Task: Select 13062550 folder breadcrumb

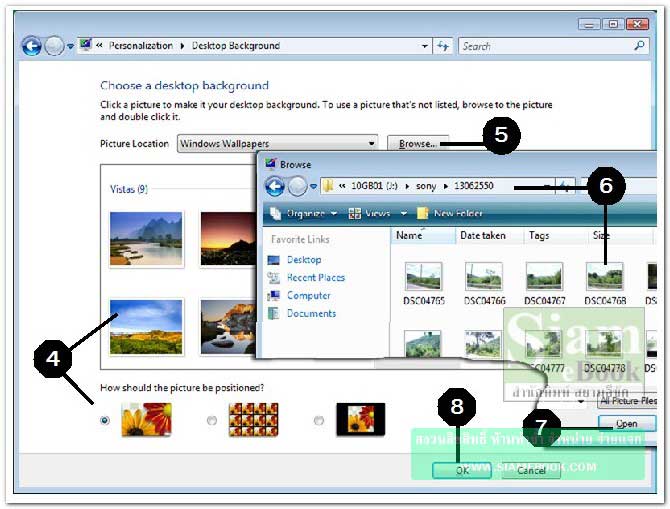Action: click(x=473, y=186)
